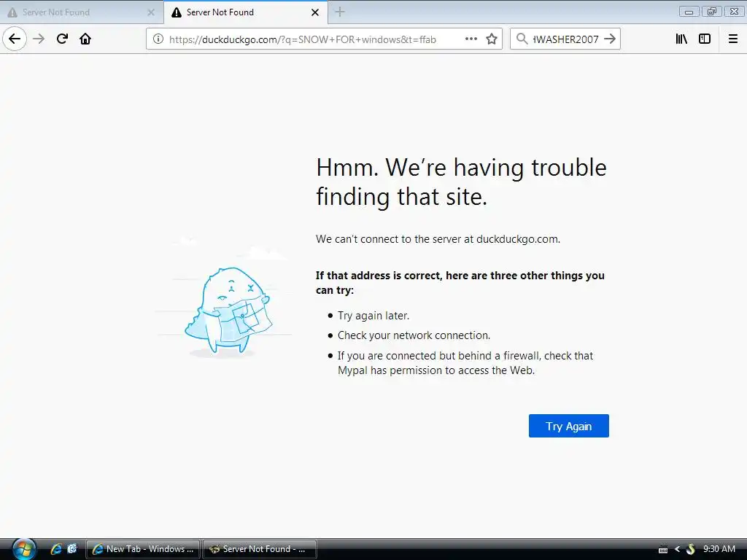Viewport: 747px width, 560px height.
Task: Restore down the browser window
Action: (x=712, y=12)
